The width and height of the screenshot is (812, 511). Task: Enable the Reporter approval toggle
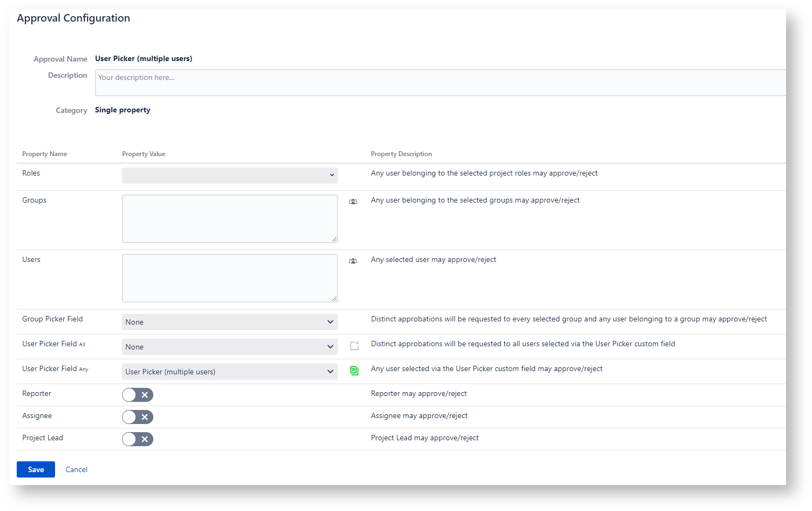click(138, 395)
